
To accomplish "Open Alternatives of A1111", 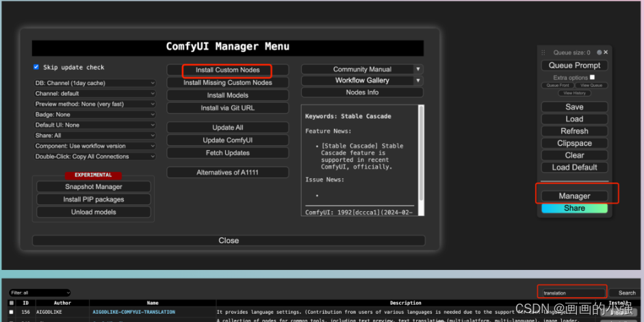I will coord(227,173).
